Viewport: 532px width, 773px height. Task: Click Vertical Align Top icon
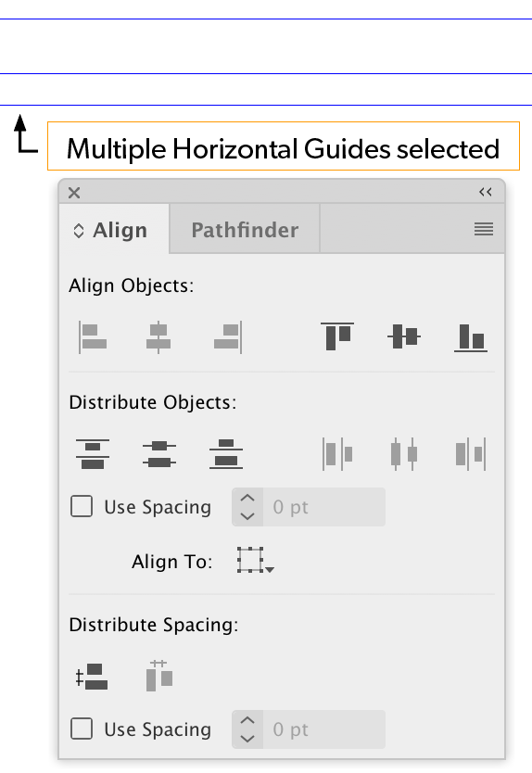coord(337,336)
